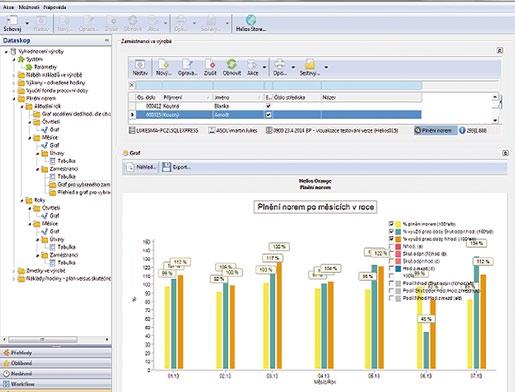Open the Helios Store globe icon
The image size is (515, 392).
pyautogui.click(x=251, y=20)
